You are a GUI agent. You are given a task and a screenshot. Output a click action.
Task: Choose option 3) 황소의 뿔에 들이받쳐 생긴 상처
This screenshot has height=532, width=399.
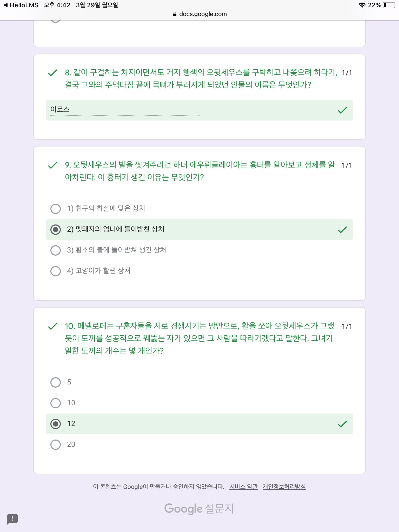(56, 250)
